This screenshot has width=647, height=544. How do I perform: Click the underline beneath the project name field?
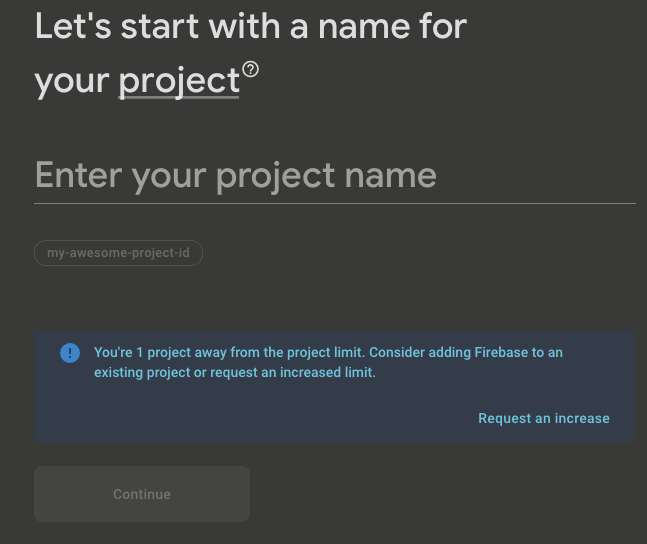coord(335,203)
